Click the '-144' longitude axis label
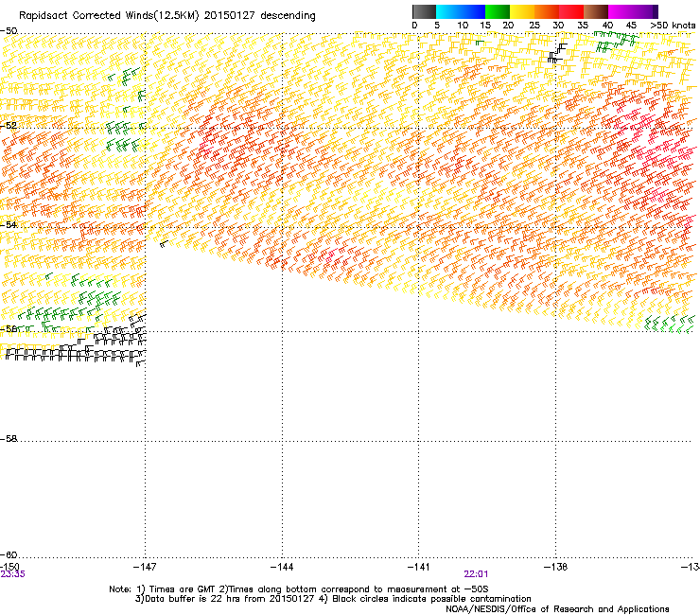 (282, 567)
